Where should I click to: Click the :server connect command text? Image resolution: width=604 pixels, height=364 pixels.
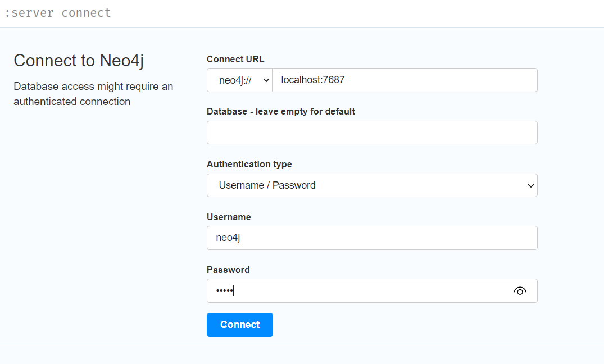click(x=58, y=13)
